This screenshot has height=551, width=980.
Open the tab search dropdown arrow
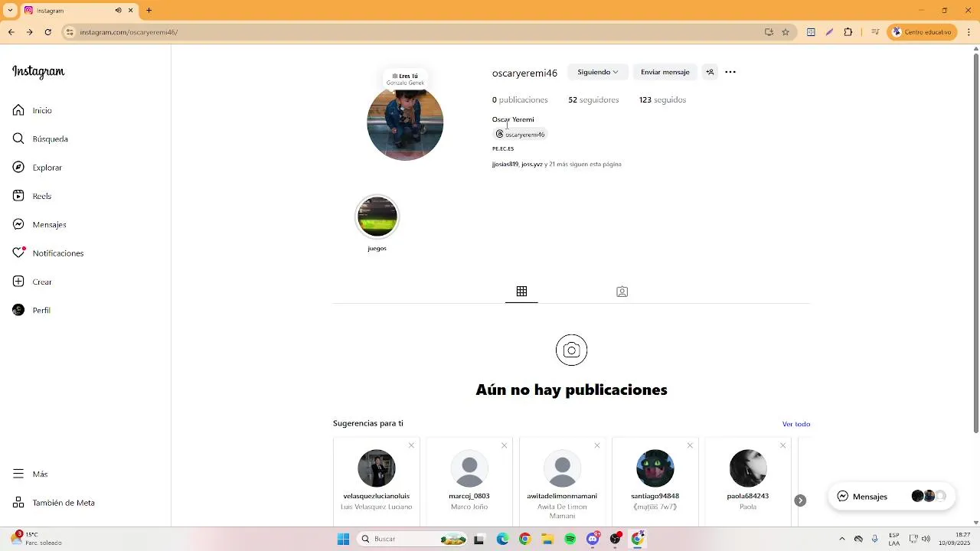[x=10, y=11]
